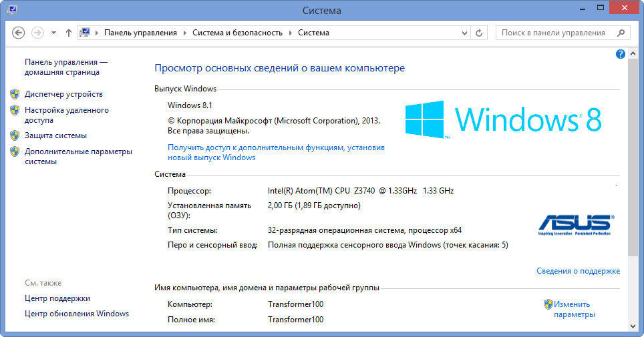Viewport: 644px width, 337px height.
Task: Expand chevron after Система и безопасность
Action: (291, 33)
